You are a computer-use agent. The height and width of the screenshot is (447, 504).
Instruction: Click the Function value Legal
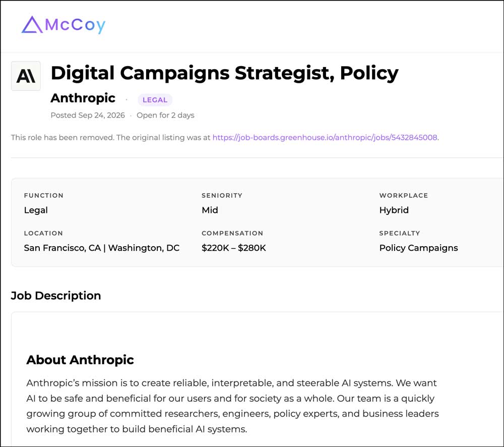click(x=36, y=210)
